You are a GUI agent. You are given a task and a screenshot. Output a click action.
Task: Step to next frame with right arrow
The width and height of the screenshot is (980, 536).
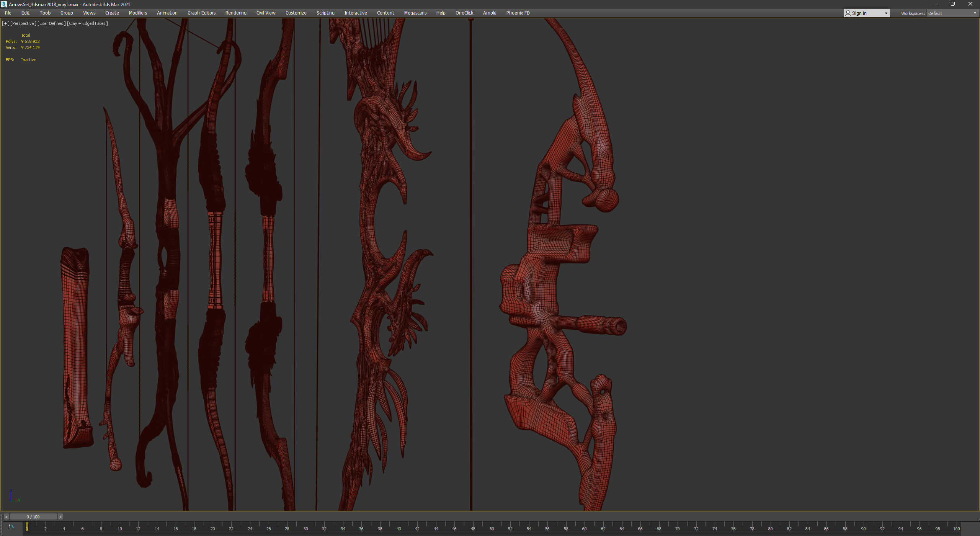tap(60, 517)
